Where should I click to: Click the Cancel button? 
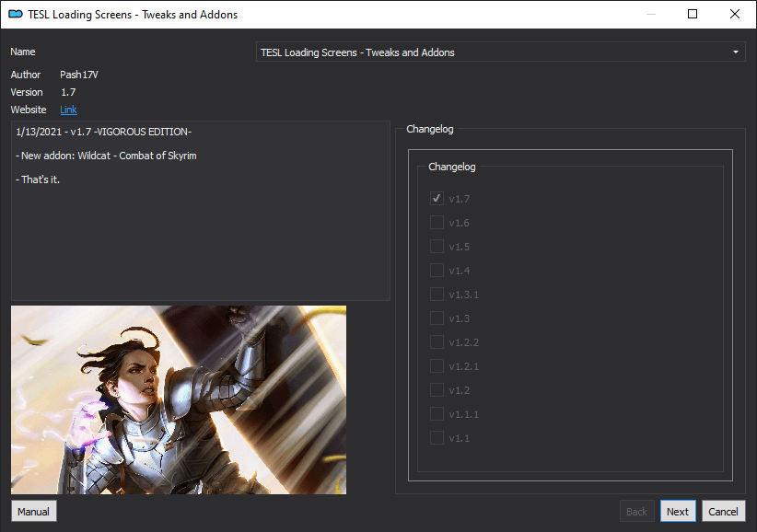tap(723, 511)
